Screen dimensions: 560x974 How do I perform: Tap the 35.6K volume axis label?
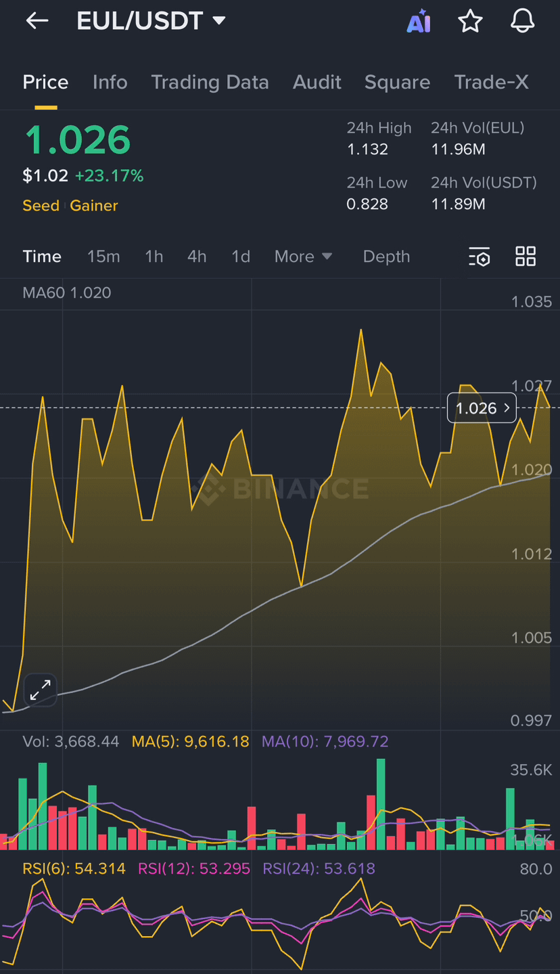pos(532,770)
